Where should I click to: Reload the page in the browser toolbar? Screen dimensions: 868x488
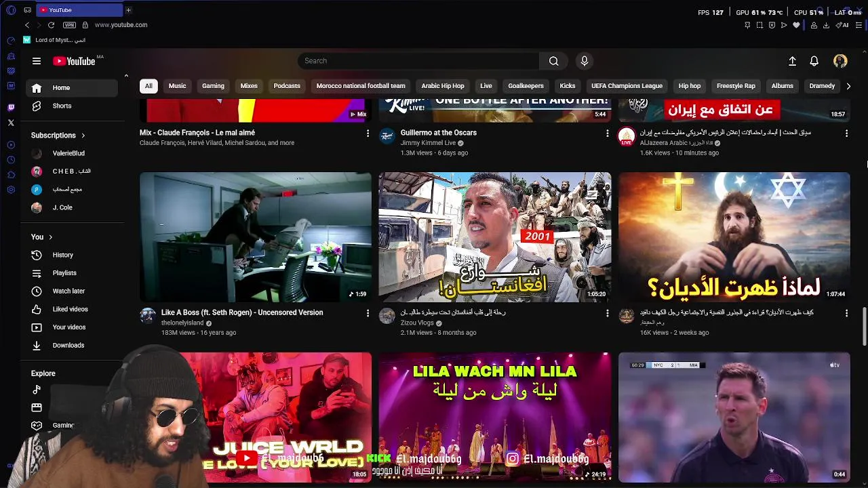click(x=51, y=25)
